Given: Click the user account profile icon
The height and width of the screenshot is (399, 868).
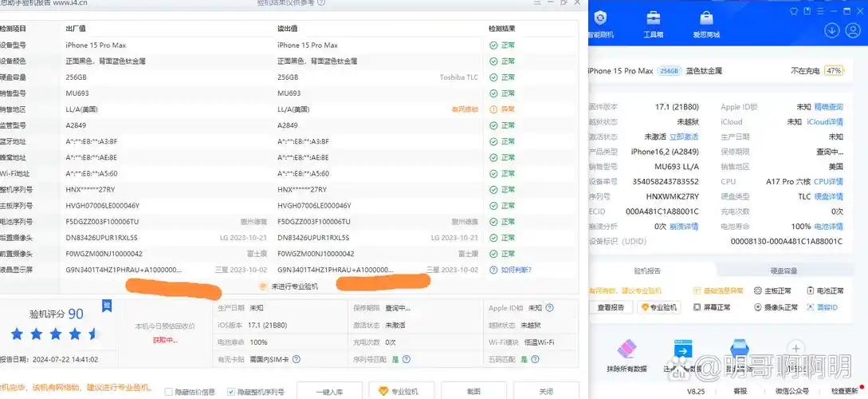Looking at the screenshot, I should pyautogui.click(x=855, y=30).
